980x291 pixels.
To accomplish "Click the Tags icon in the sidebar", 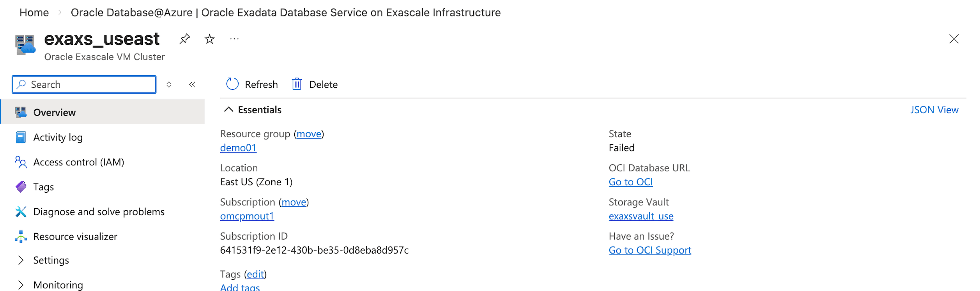I will tap(20, 187).
